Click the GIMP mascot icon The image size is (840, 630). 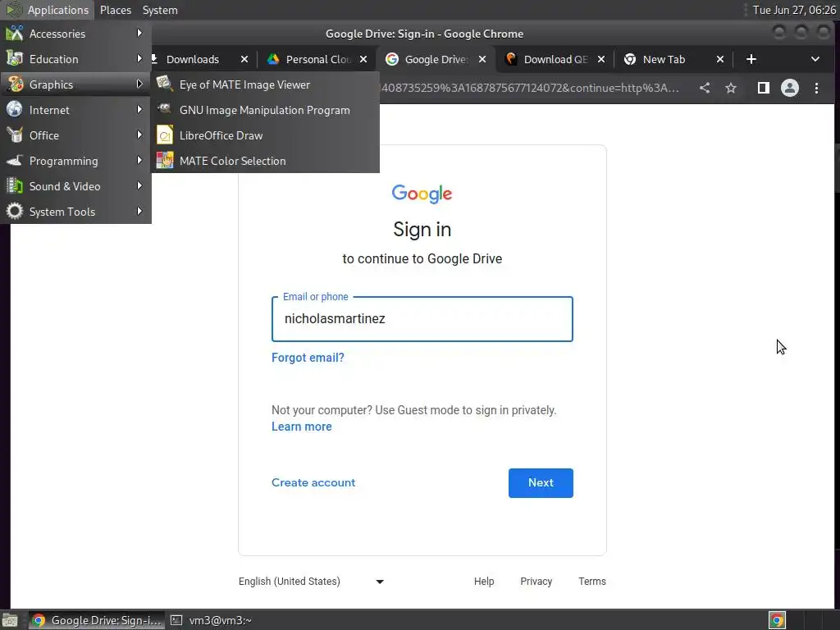coord(164,109)
